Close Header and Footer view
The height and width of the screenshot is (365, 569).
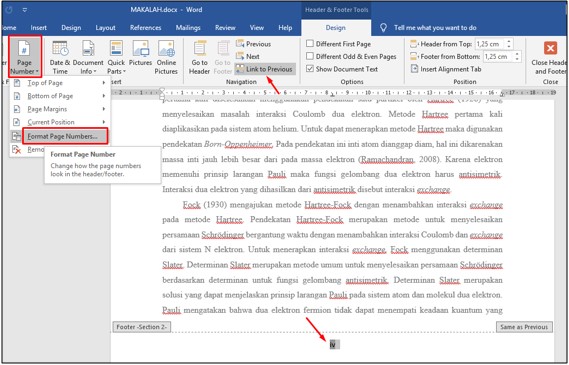(549, 57)
